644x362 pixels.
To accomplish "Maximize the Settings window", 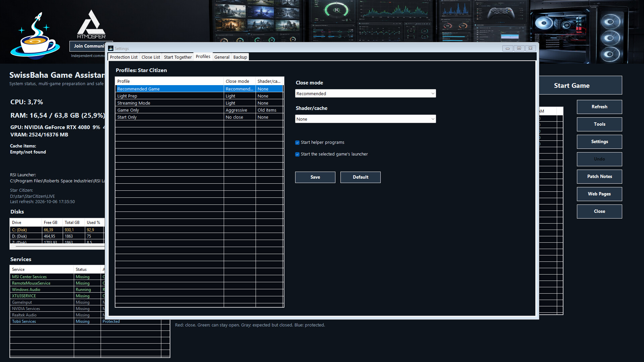I will [x=519, y=48].
